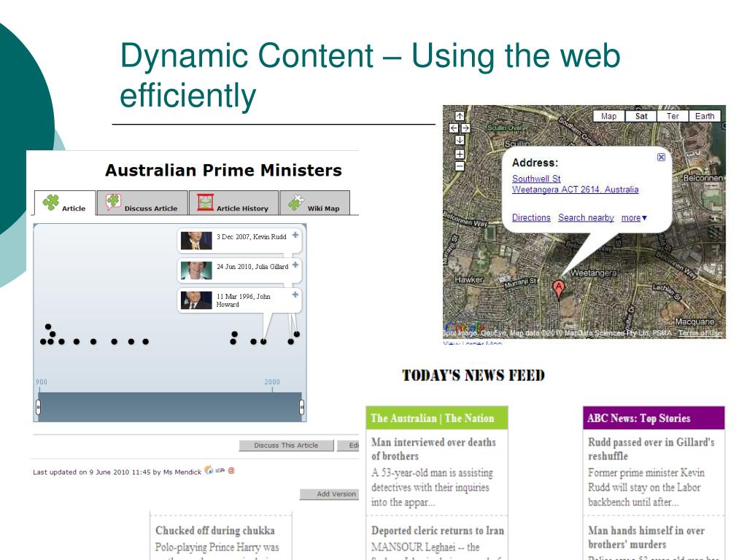Close the Address info bubble
747x560 pixels.
tap(661, 157)
